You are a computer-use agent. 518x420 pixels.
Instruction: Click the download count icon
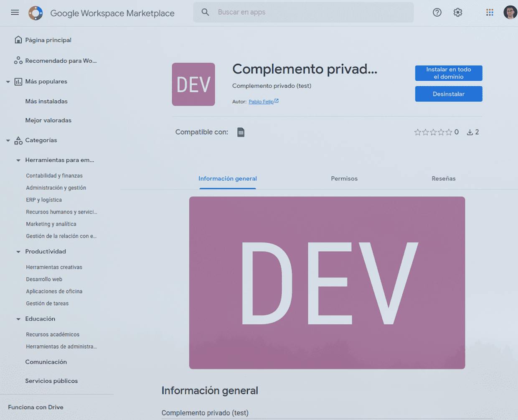point(470,132)
